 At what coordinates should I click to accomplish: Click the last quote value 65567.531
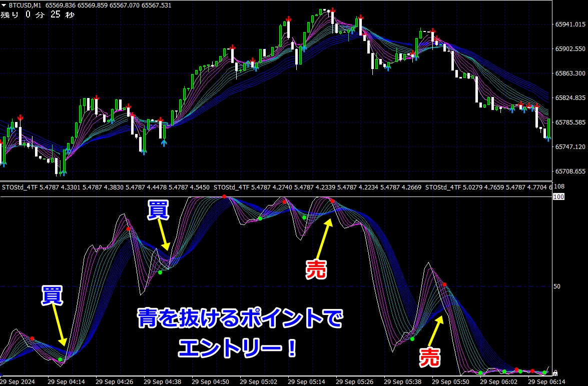coord(156,5)
